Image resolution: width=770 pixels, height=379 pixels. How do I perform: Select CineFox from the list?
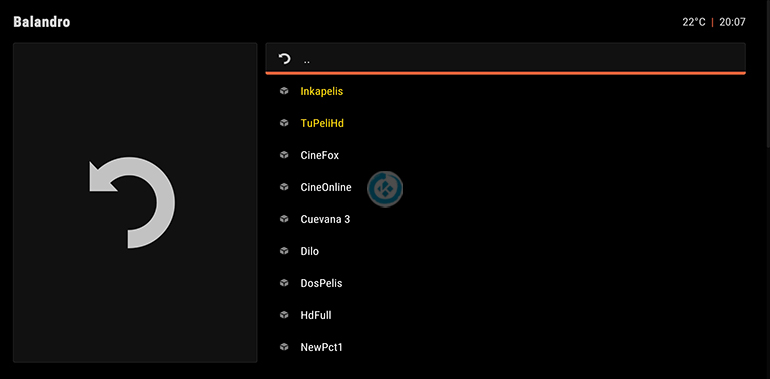point(320,155)
